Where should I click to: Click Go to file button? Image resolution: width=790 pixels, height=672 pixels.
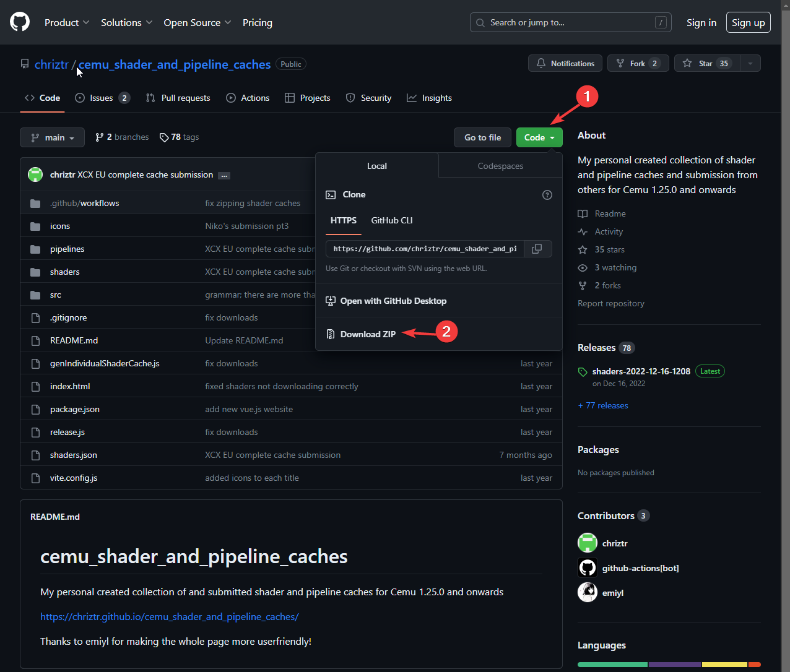(483, 137)
